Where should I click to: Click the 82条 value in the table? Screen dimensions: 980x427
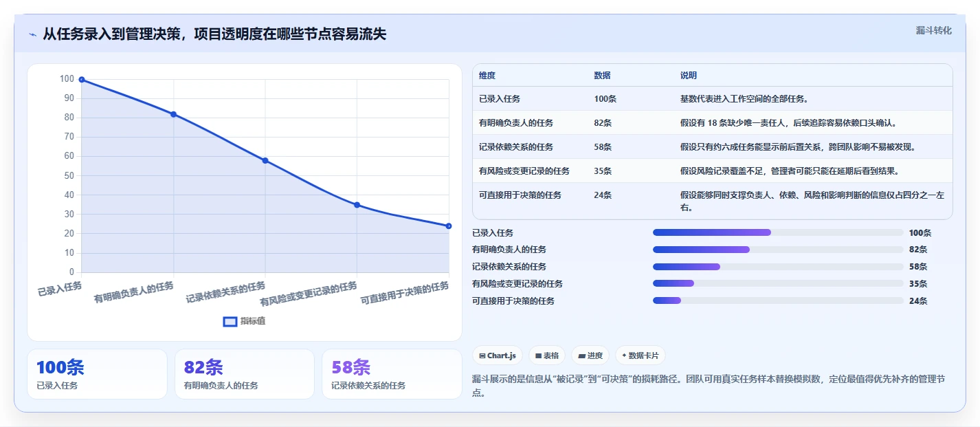603,123
